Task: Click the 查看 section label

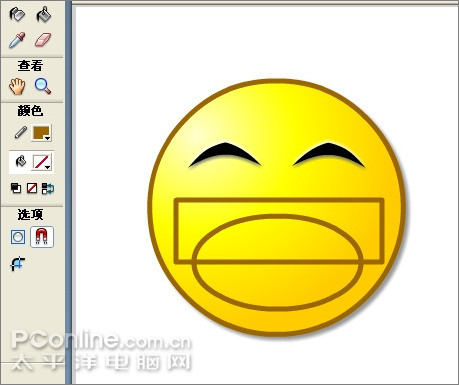Action: (30, 66)
